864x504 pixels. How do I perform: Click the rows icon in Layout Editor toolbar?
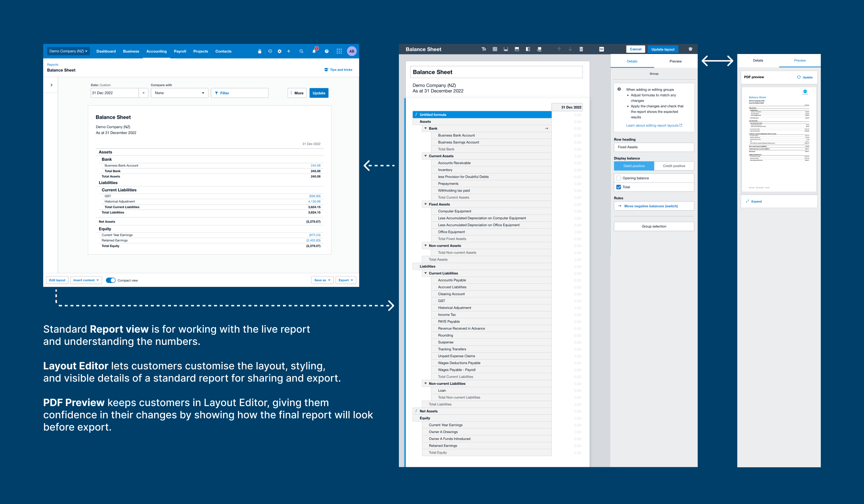pyautogui.click(x=517, y=49)
